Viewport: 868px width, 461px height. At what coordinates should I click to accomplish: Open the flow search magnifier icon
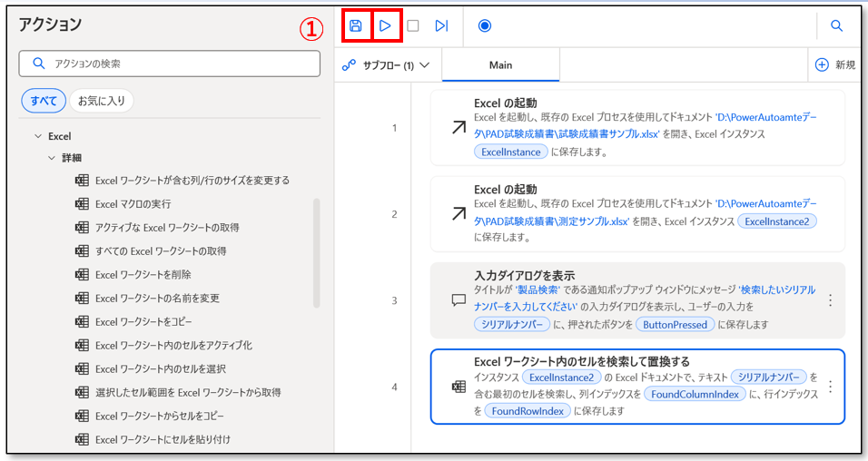[837, 26]
